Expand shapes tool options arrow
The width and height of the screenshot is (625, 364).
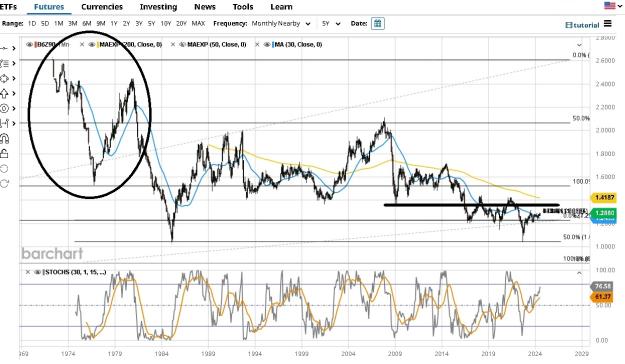click(14, 79)
